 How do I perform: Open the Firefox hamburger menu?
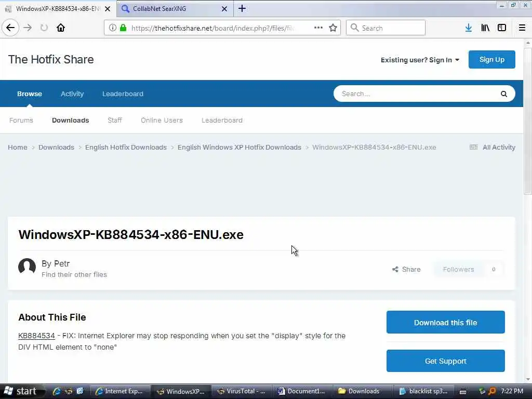[522, 28]
